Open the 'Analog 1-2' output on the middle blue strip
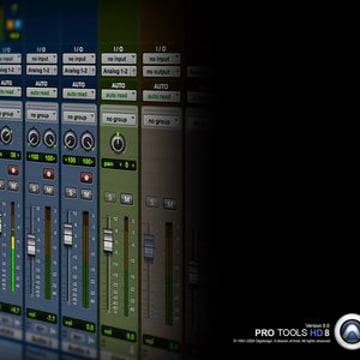Image resolution: width=360 pixels, height=360 pixels. pyautogui.click(x=42, y=70)
